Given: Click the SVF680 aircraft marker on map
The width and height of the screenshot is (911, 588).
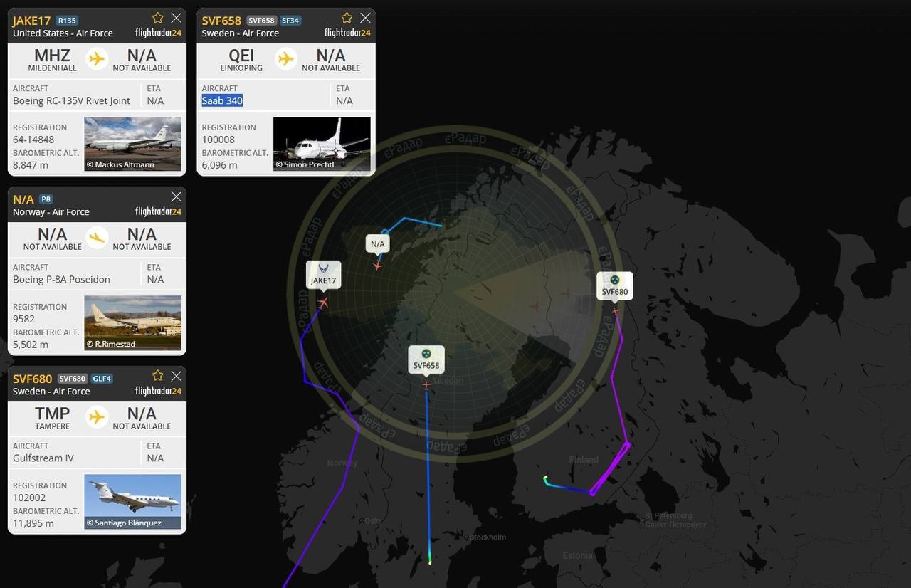Looking at the screenshot, I should click(615, 310).
